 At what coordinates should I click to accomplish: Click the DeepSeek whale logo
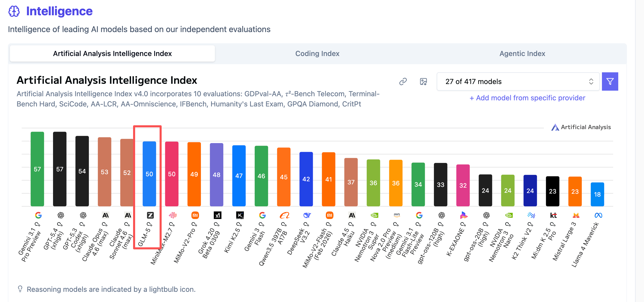(307, 215)
